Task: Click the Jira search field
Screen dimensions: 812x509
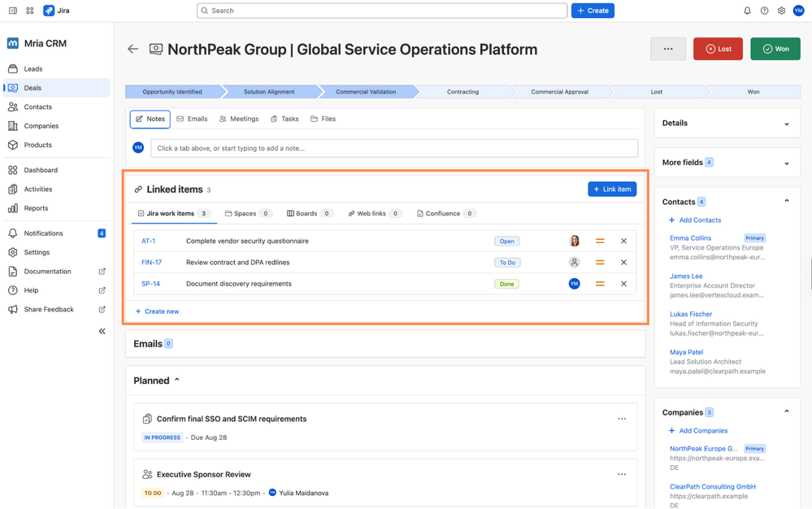Action: pyautogui.click(x=382, y=11)
